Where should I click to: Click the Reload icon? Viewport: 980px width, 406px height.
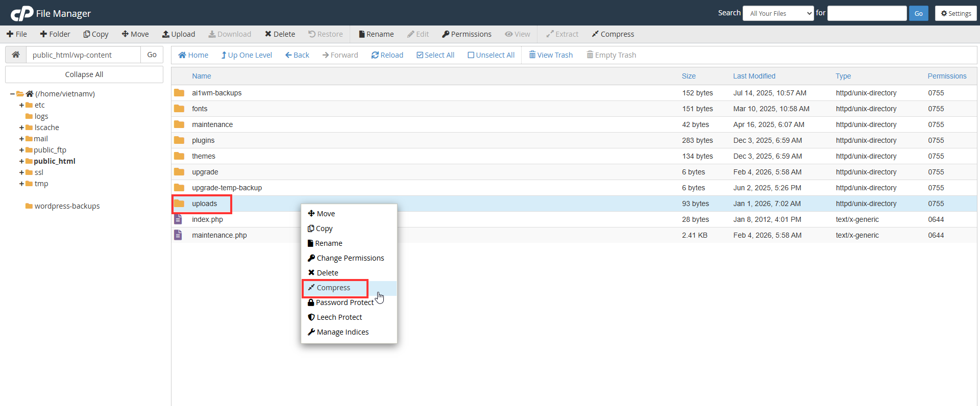[x=375, y=55]
